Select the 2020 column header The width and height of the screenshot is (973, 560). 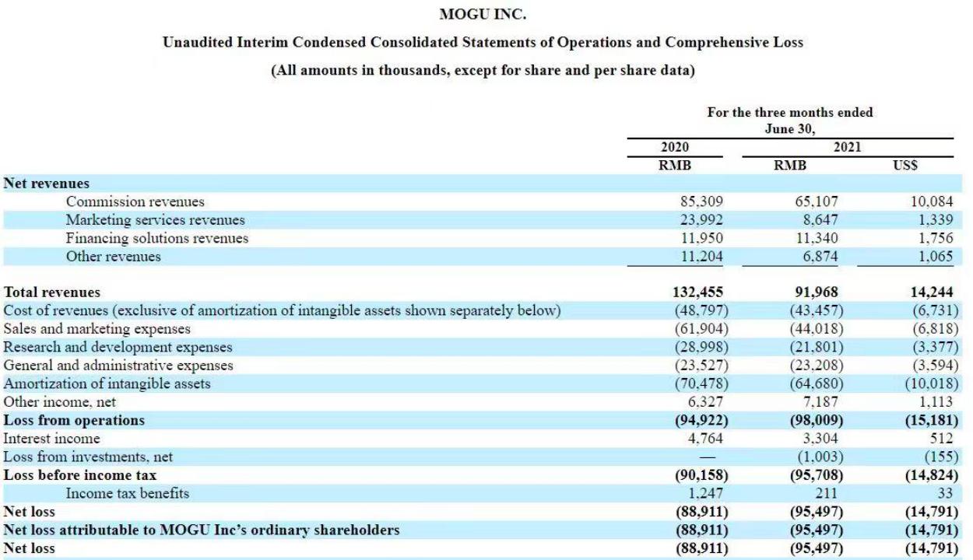[x=674, y=147]
